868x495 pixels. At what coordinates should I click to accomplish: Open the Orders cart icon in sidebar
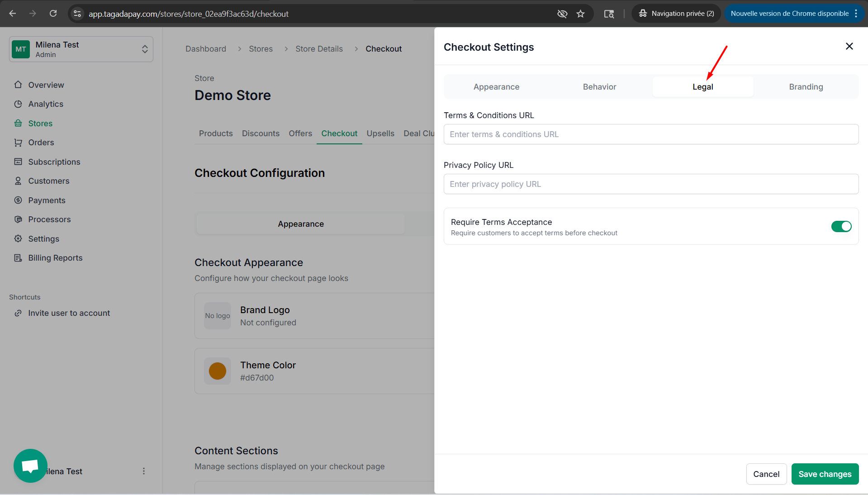(x=18, y=143)
